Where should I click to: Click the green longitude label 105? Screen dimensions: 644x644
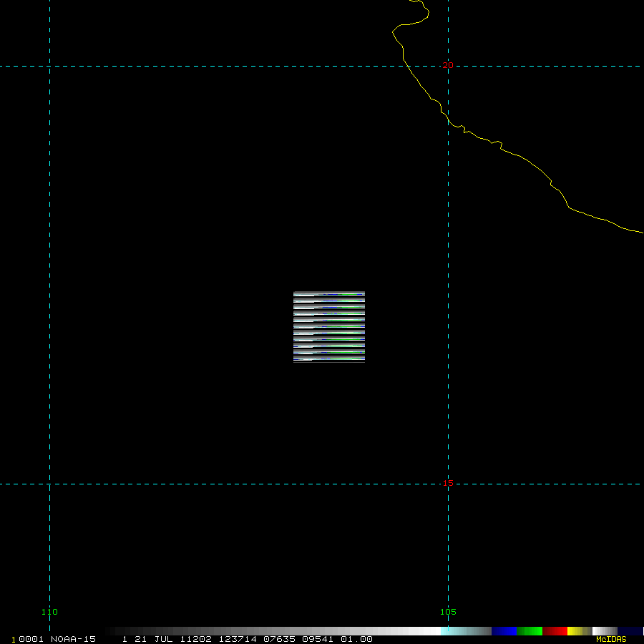pos(448,612)
